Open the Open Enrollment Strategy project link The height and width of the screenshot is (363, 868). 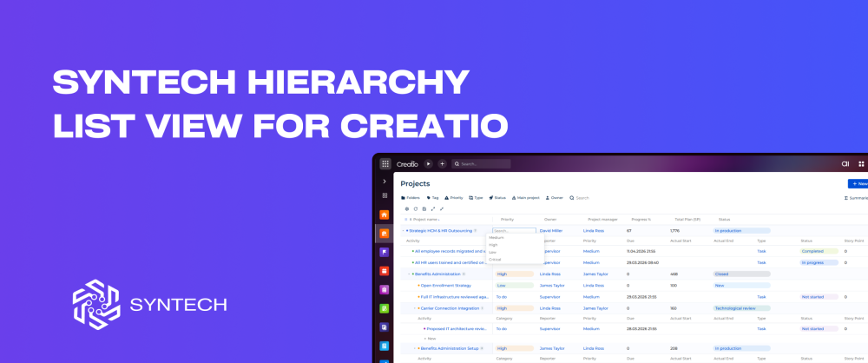[x=445, y=285]
